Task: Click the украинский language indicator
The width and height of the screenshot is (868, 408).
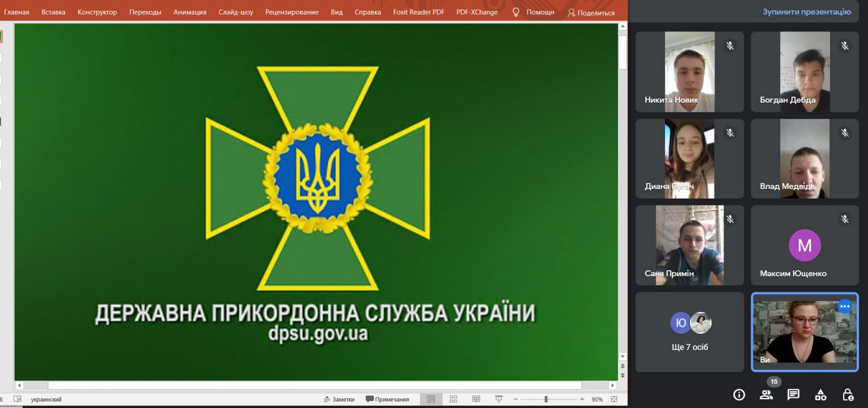Action: click(x=46, y=399)
